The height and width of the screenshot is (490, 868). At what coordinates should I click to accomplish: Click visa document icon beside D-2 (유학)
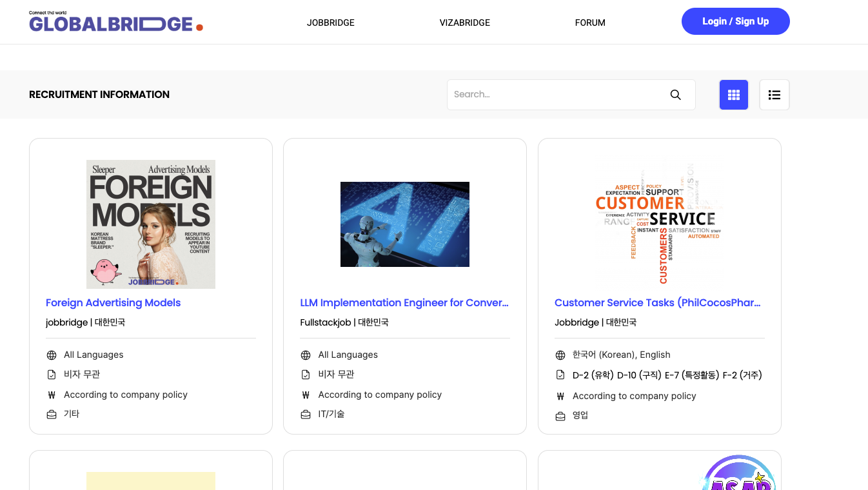(560, 375)
